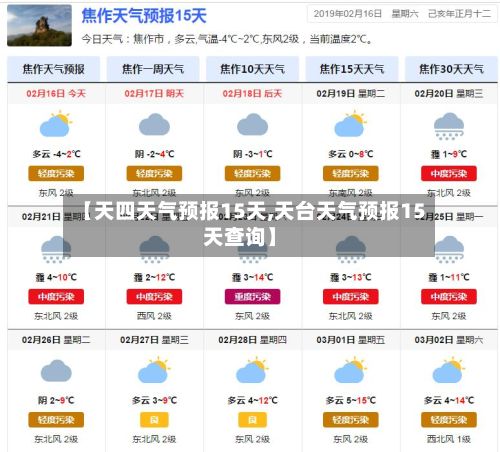This screenshot has height=452, width=500.
Task: Click the overcast cloud icon for 02月18日
Action: click(252, 124)
